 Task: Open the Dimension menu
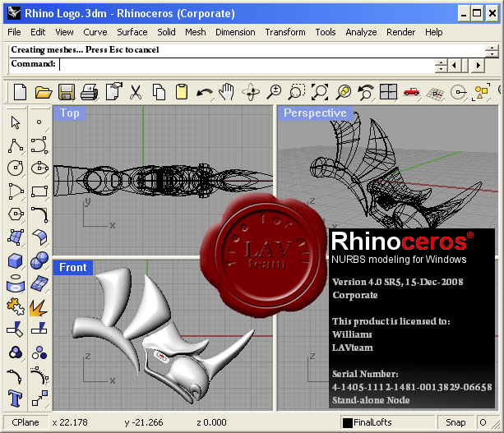(235, 32)
